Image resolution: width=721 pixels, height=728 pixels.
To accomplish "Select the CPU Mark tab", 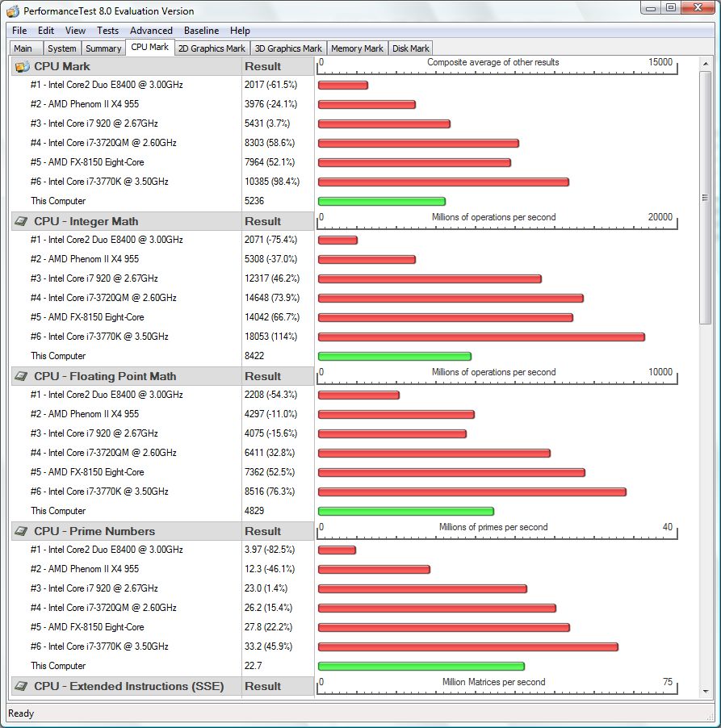I will click(149, 47).
